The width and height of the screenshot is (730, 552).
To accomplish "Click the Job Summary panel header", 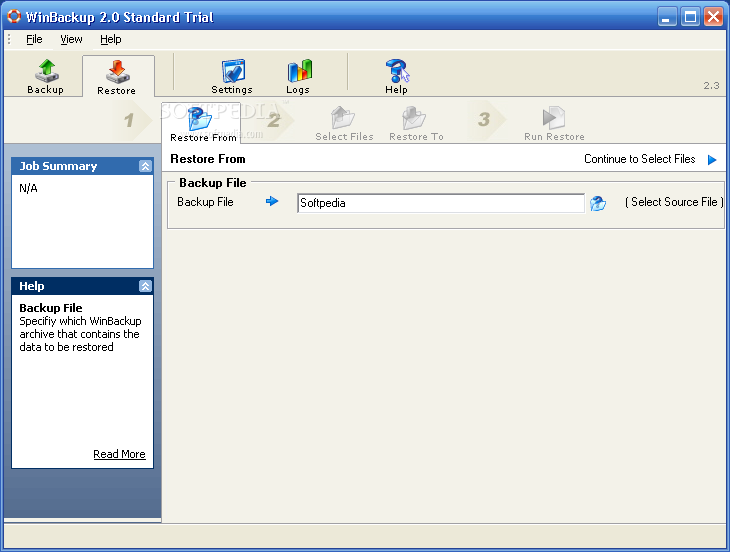I will pyautogui.click(x=82, y=166).
